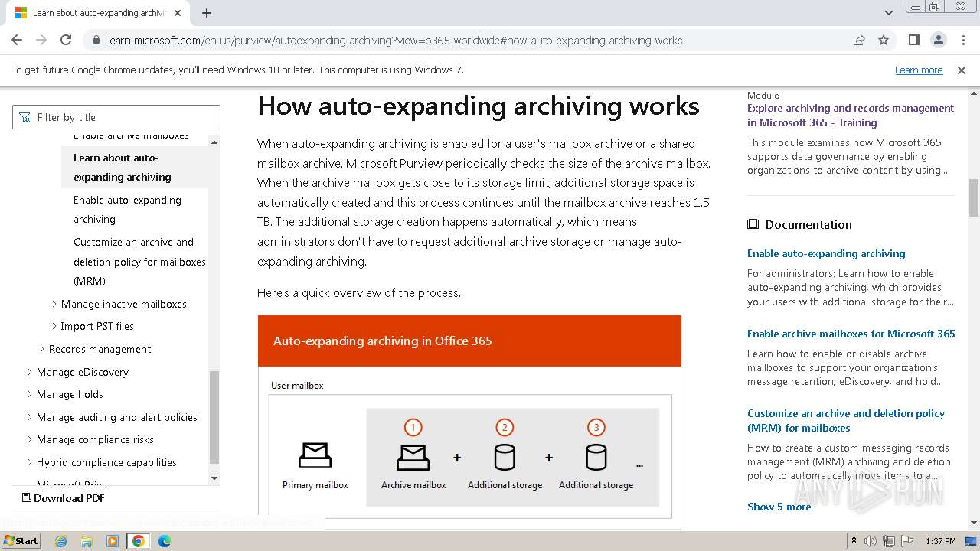Image resolution: width=980 pixels, height=551 pixels.
Task: Launch Microsoft Edge from the taskbar
Action: click(164, 541)
